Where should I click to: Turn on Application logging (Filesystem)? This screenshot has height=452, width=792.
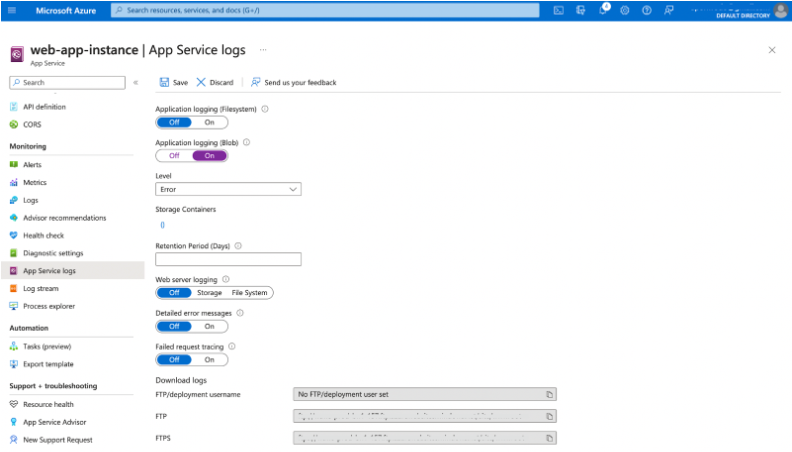point(209,122)
